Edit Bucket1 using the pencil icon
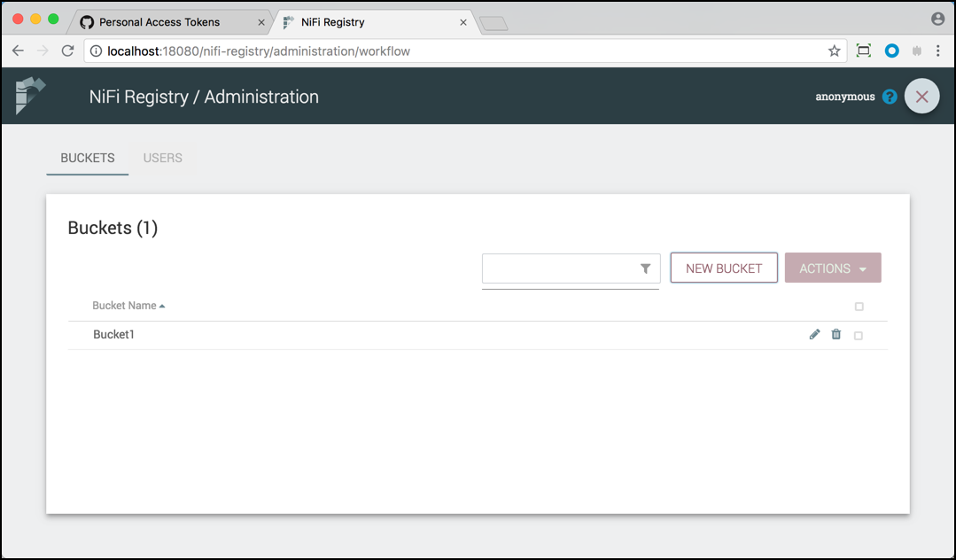The height and width of the screenshot is (560, 956). coord(814,334)
